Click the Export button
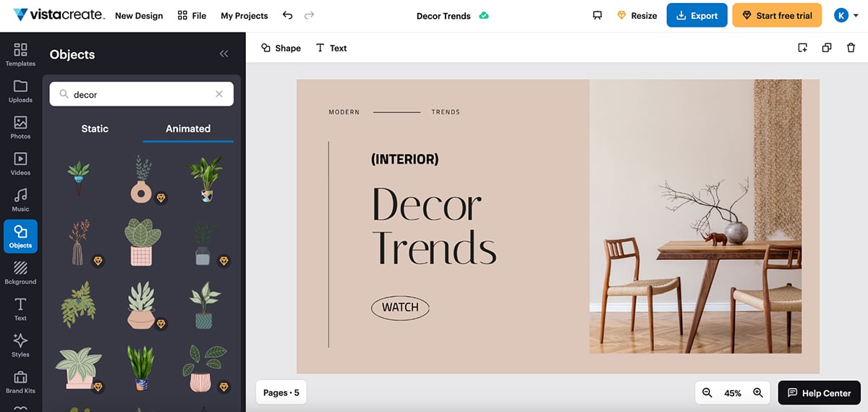The width and height of the screenshot is (868, 412). 697,15
